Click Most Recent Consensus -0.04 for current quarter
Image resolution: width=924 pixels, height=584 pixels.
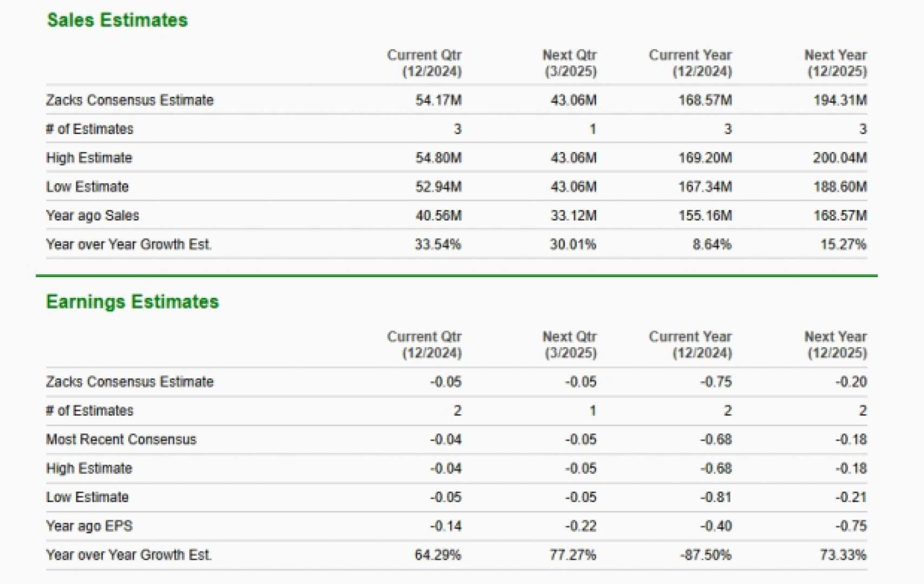(x=446, y=439)
